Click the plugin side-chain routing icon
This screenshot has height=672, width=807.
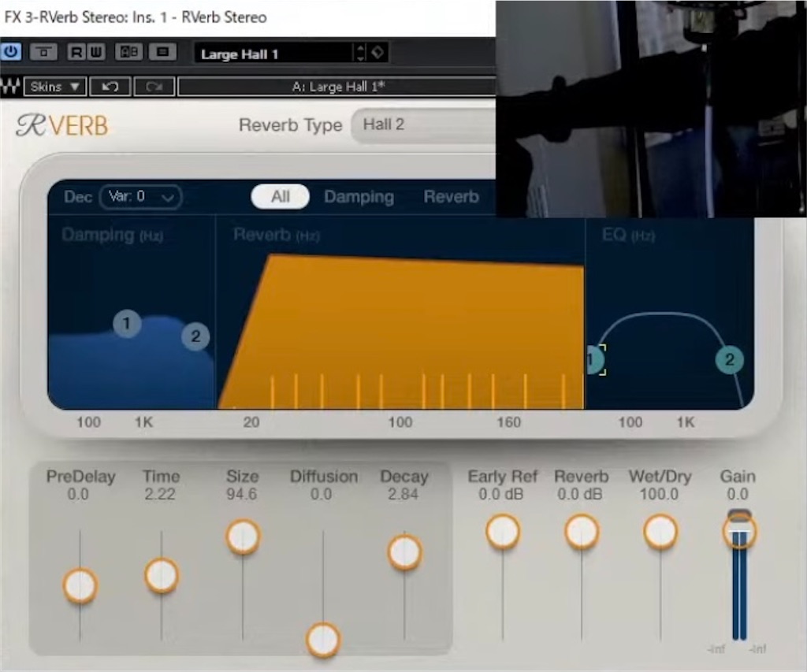44,52
